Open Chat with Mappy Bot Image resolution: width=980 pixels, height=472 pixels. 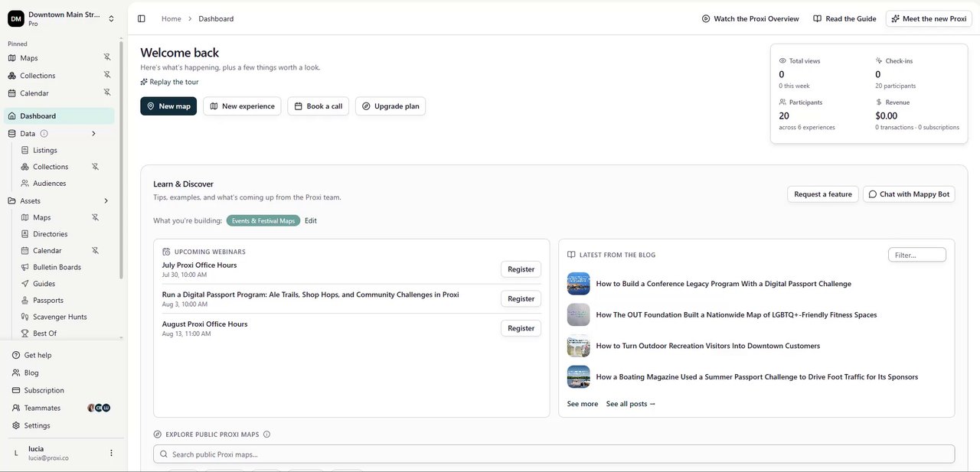pyautogui.click(x=909, y=194)
